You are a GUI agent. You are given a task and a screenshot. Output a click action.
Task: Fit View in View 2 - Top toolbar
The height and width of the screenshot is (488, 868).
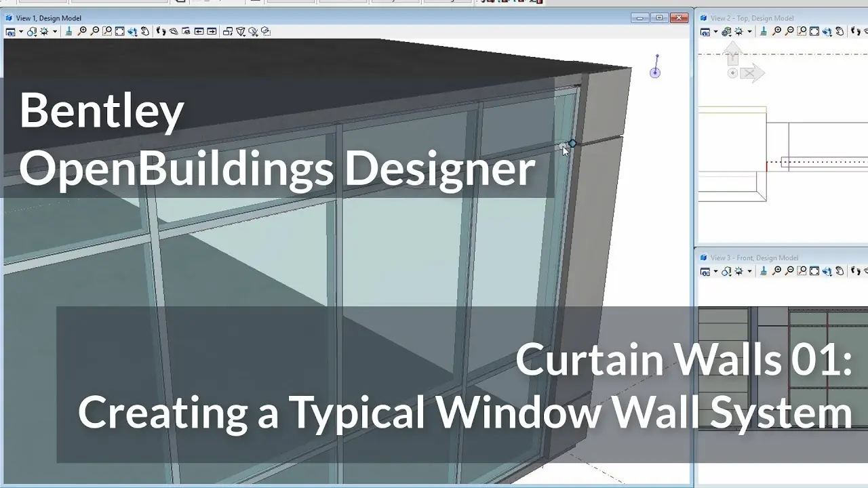click(815, 31)
